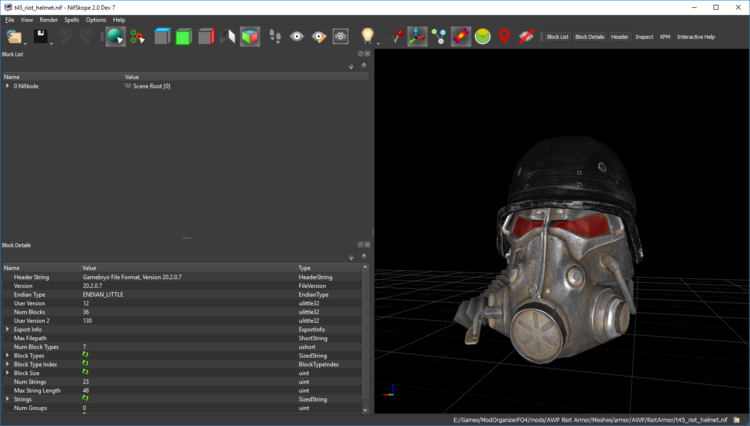
Task: Click the Block List up-arrow button
Action: (x=364, y=66)
